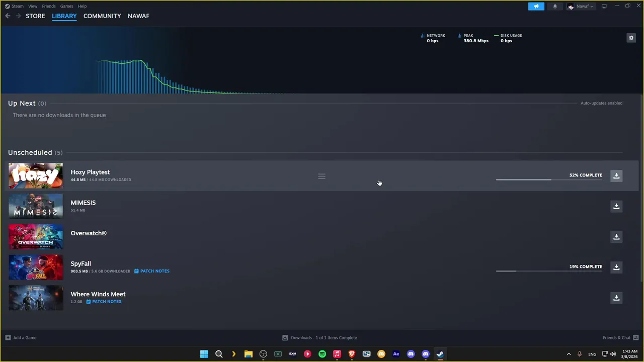Click the MIMESIS thumbnail
Image resolution: width=644 pixels, height=362 pixels.
(36, 206)
